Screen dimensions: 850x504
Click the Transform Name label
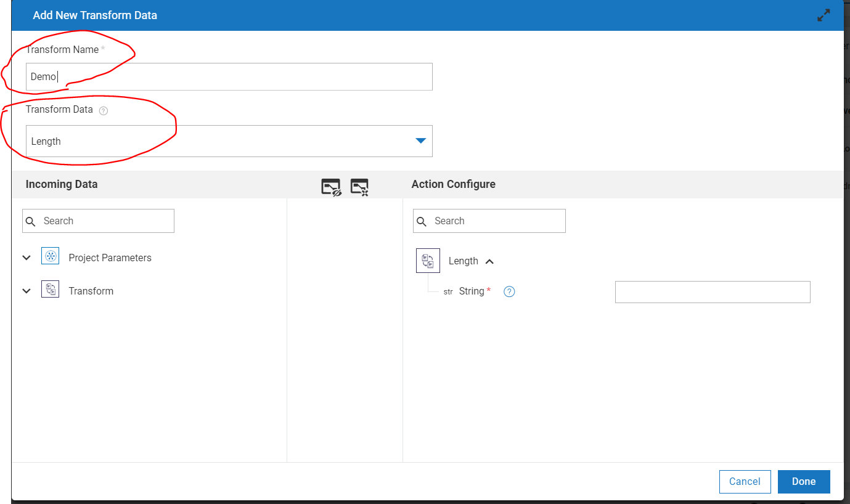62,49
